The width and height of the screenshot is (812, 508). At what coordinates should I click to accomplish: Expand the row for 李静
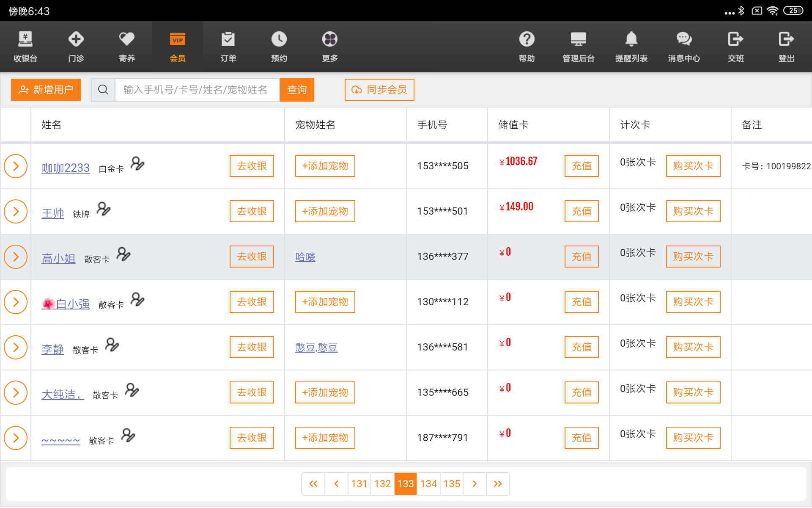[x=16, y=347]
